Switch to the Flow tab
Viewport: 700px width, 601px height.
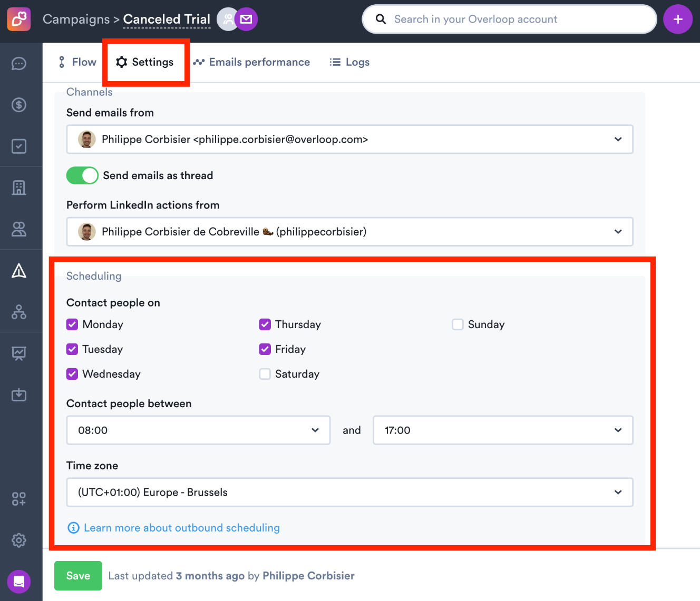[x=77, y=62]
